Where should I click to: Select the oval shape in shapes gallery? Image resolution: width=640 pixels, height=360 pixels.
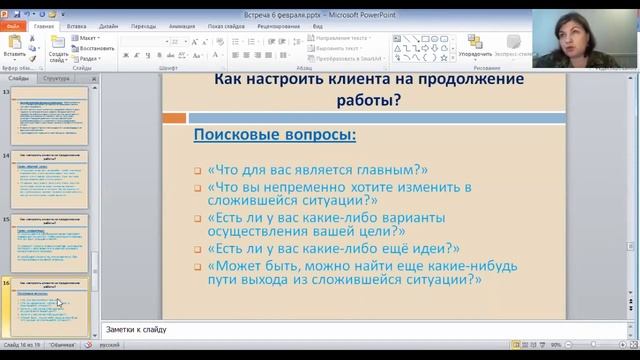tap(434, 39)
